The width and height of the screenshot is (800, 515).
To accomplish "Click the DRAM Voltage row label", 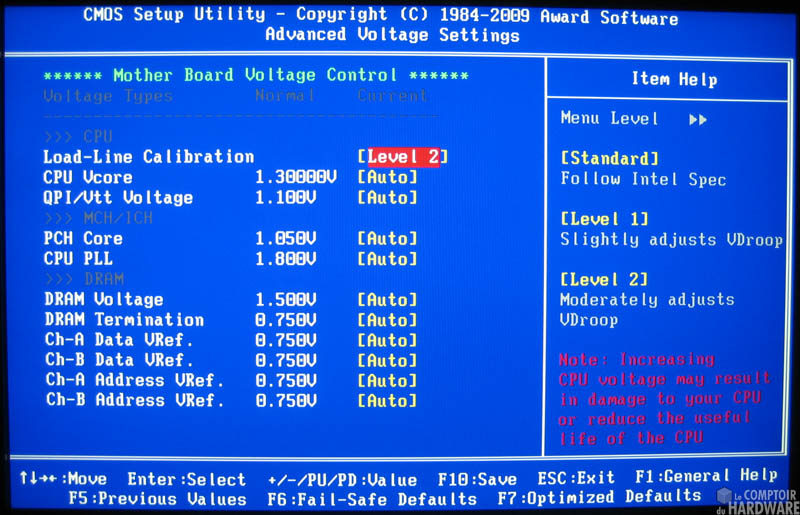I will [x=103, y=300].
